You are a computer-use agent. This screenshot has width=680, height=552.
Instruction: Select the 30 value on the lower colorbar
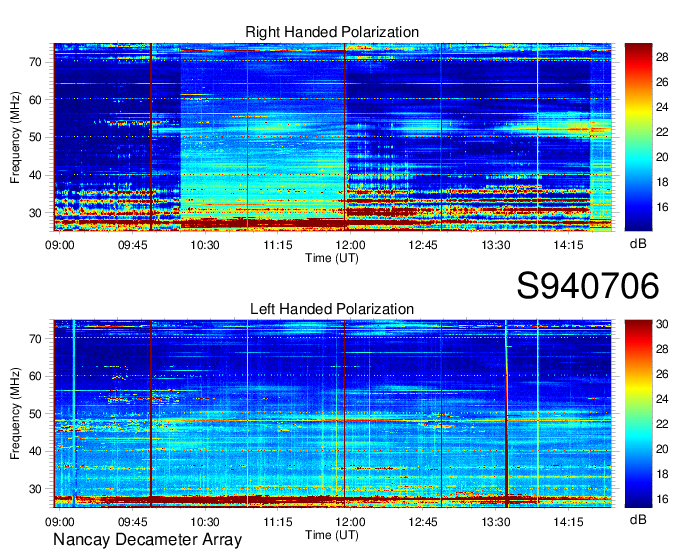662,324
